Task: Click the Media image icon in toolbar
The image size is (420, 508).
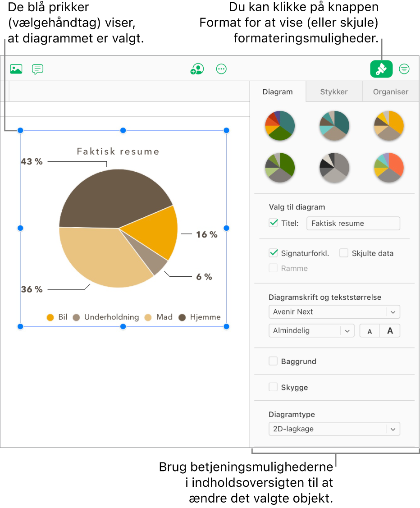Action: click(x=16, y=69)
